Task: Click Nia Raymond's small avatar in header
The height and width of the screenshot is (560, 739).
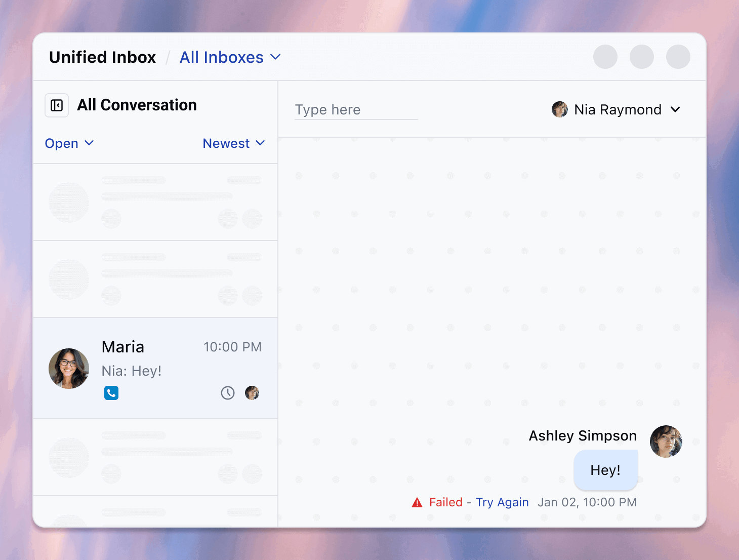Action: 560,109
